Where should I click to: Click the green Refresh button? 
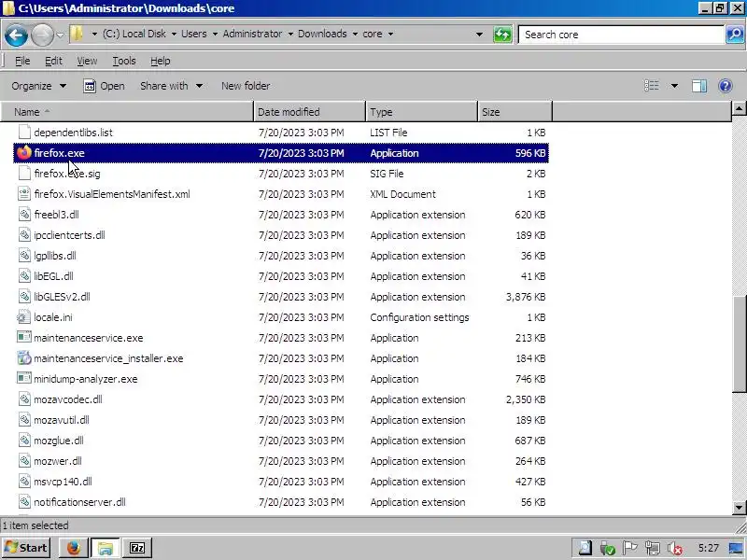pyautogui.click(x=502, y=35)
